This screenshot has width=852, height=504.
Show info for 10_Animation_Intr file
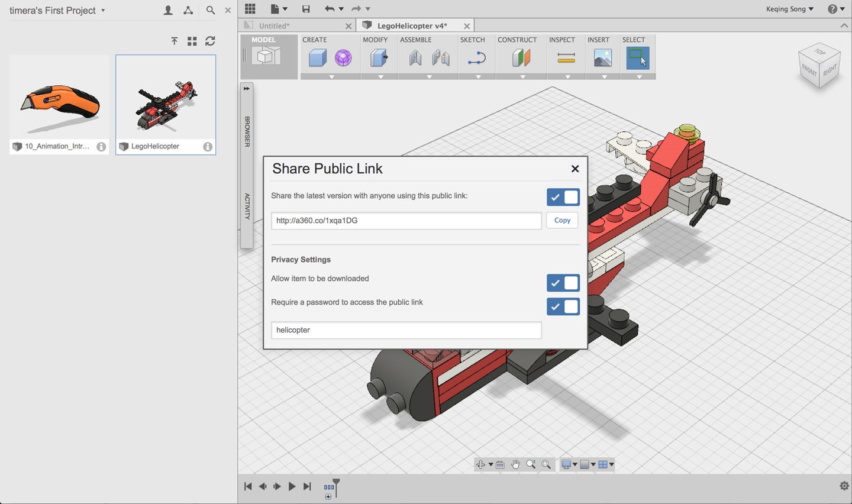pos(101,147)
